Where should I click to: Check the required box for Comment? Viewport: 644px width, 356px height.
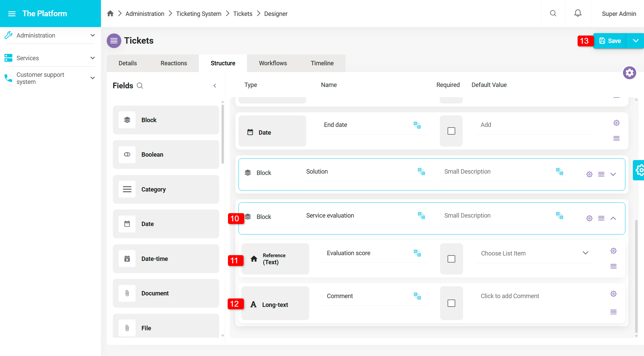(451, 303)
